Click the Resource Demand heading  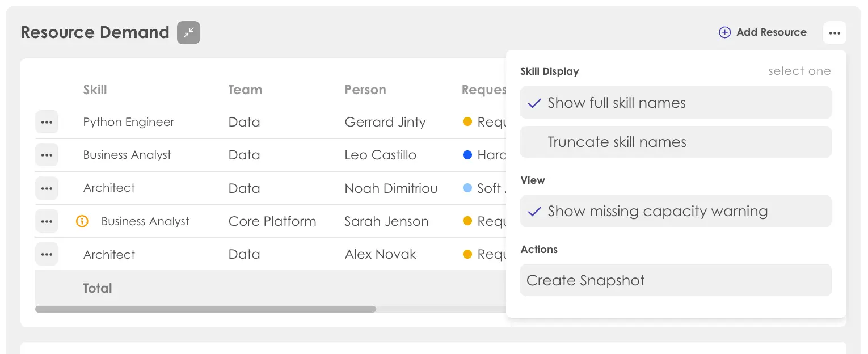pyautogui.click(x=95, y=32)
